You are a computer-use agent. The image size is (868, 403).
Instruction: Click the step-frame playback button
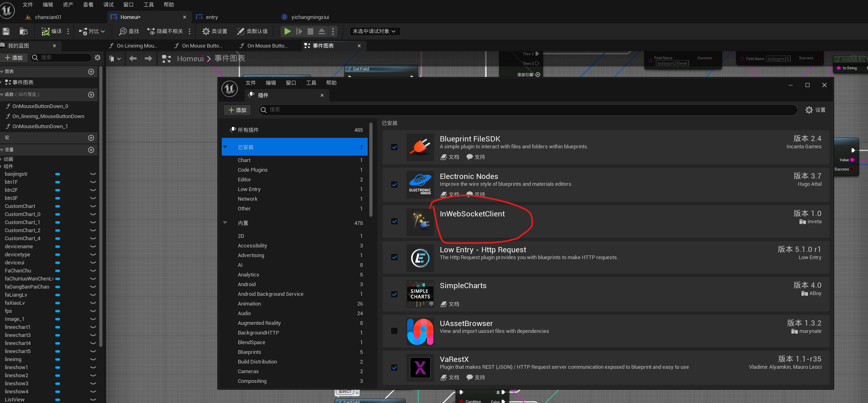[299, 31]
